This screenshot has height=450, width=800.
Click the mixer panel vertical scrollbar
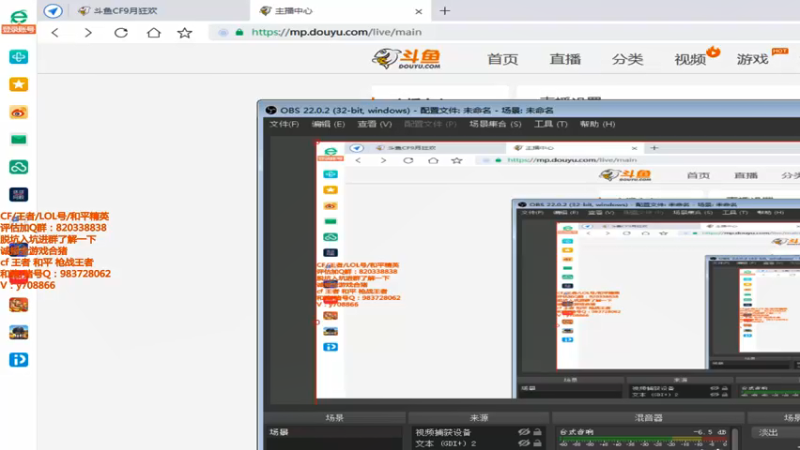[735, 438]
